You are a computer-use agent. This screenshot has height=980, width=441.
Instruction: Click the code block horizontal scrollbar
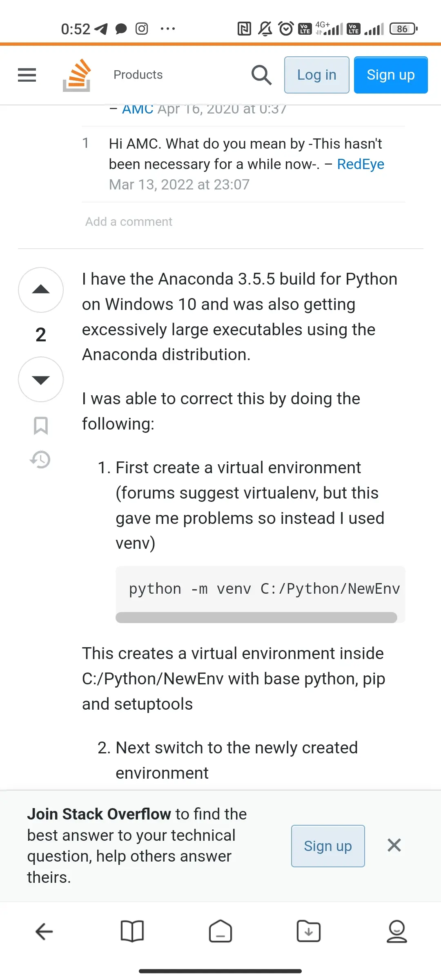[256, 617]
